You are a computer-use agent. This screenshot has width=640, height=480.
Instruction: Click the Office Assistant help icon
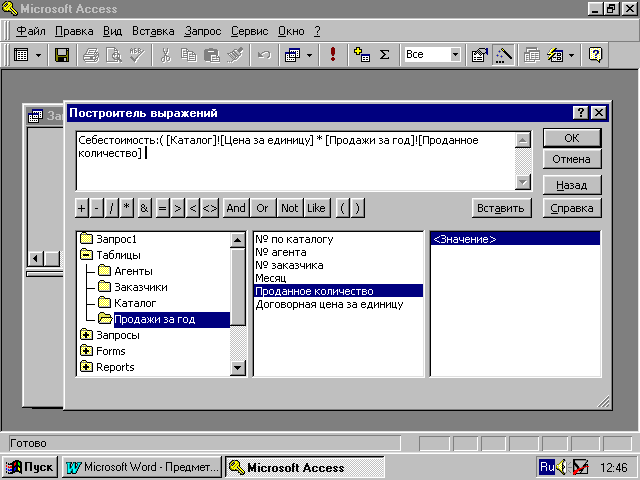[596, 55]
